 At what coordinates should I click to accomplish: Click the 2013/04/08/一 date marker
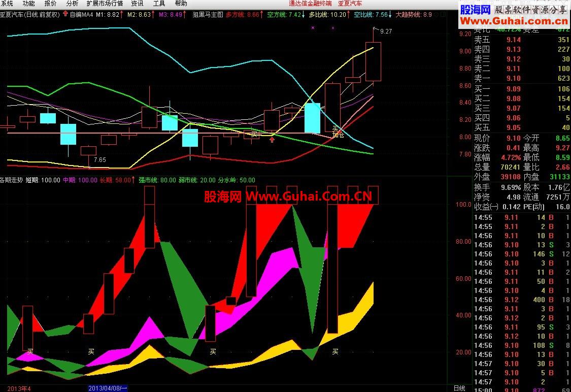point(108,388)
